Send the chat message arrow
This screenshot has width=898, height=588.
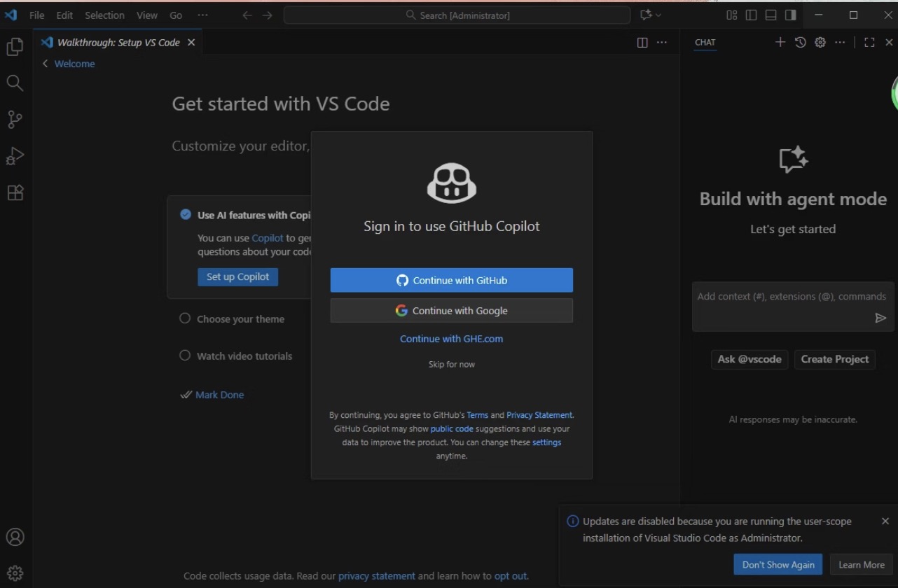tap(880, 318)
